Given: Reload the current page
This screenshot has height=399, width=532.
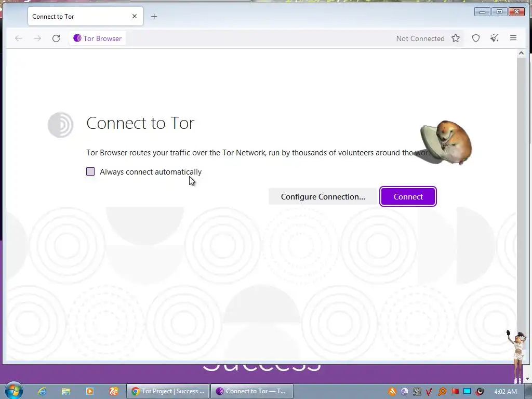Looking at the screenshot, I should coord(56,38).
